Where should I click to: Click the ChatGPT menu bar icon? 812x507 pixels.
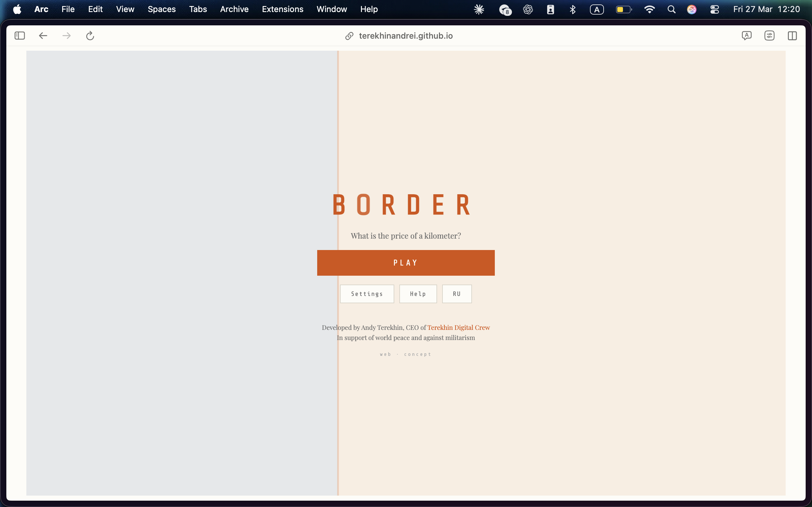[x=528, y=9]
